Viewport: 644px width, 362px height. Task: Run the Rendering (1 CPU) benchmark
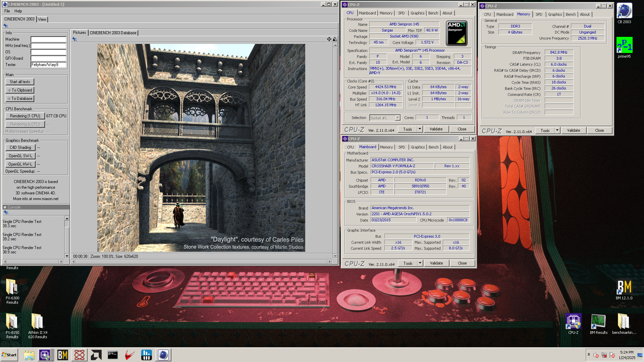(x=25, y=116)
